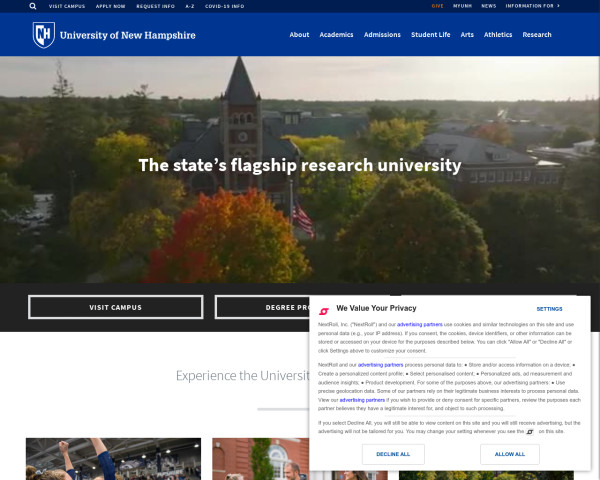This screenshot has height=480, width=600.
Task: Click 'The state's flagship research university' headline
Action: point(300,165)
